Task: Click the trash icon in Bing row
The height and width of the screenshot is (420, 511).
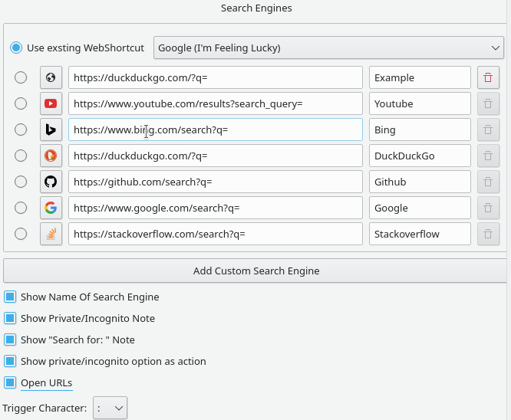Action: click(488, 130)
